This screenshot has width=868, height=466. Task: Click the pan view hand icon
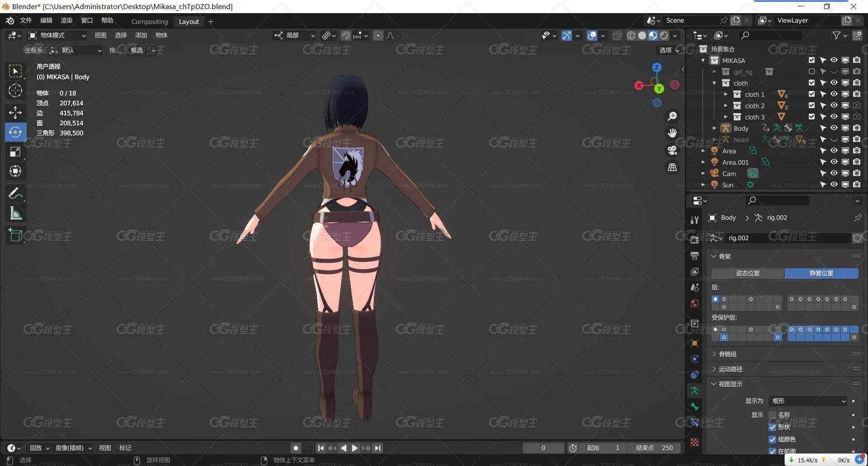(673, 133)
